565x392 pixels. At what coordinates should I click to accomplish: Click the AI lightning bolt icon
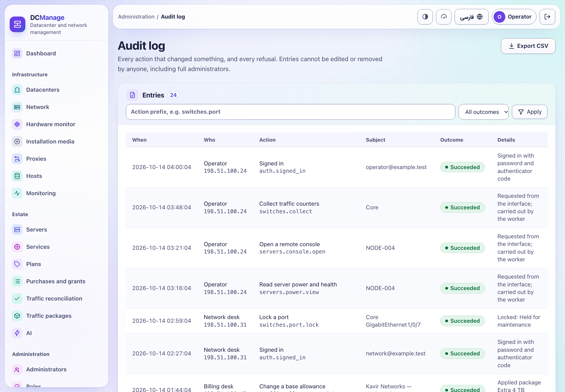pos(17,333)
